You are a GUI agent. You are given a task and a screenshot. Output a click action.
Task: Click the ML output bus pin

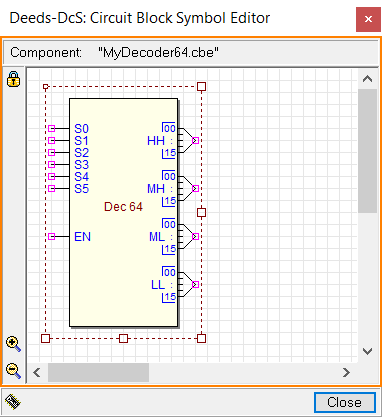(x=196, y=236)
